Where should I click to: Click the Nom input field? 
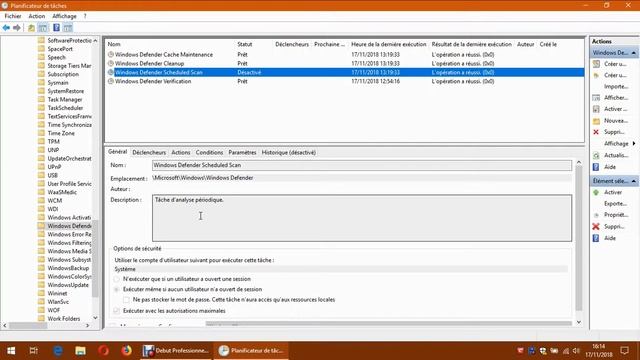click(x=362, y=165)
